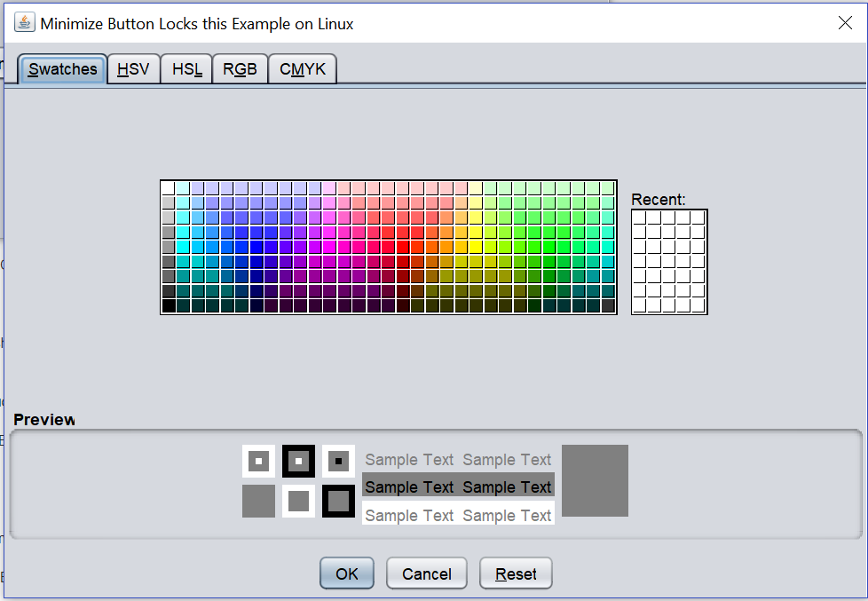The height and width of the screenshot is (601, 868).
Task: Confirm color with the OK button
Action: 347,573
